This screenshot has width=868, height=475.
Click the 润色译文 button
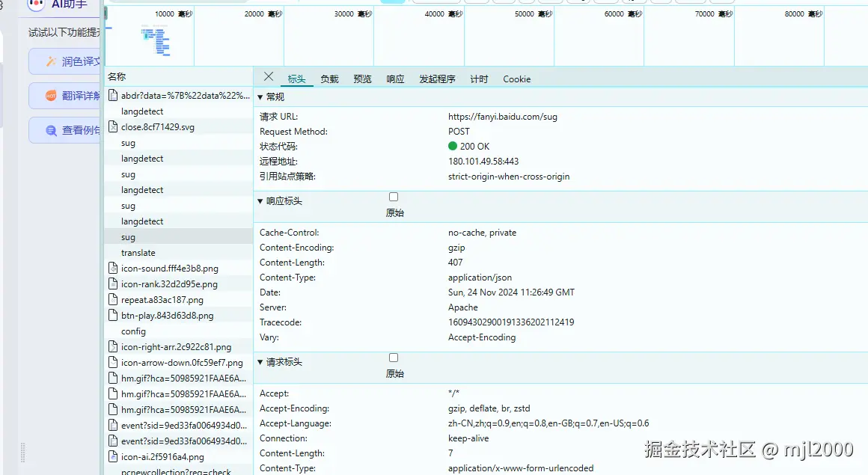point(65,61)
